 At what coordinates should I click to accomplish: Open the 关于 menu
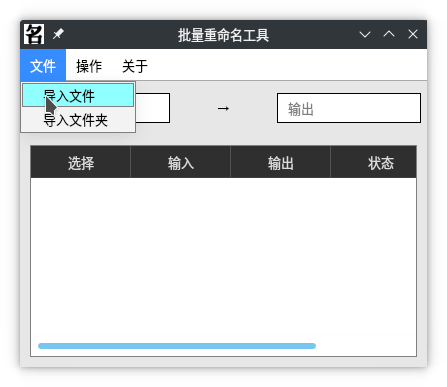(134, 66)
